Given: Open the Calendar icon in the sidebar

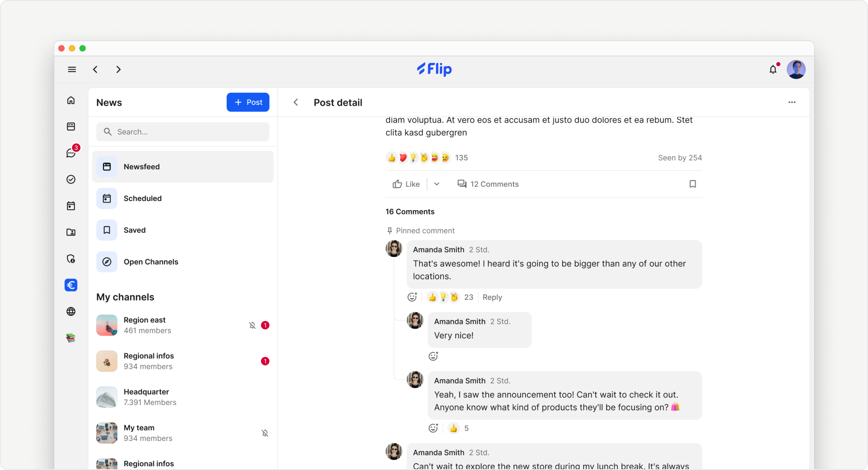Looking at the screenshot, I should [71, 206].
